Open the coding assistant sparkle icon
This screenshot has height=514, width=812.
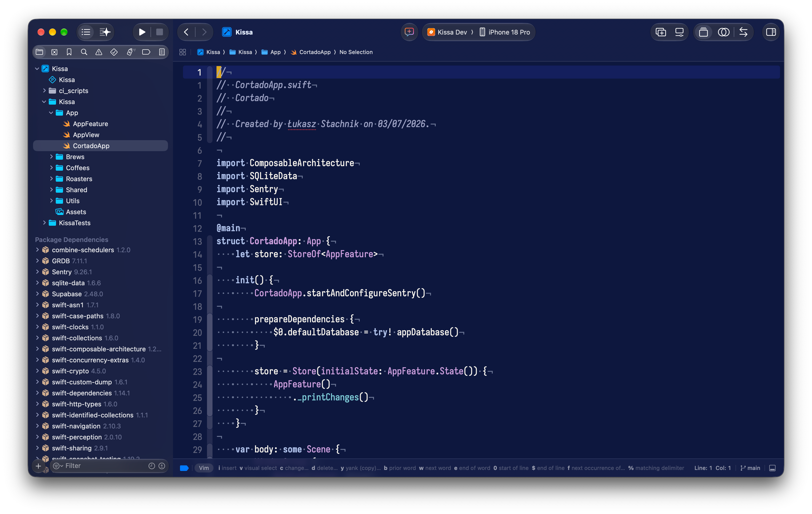click(105, 32)
